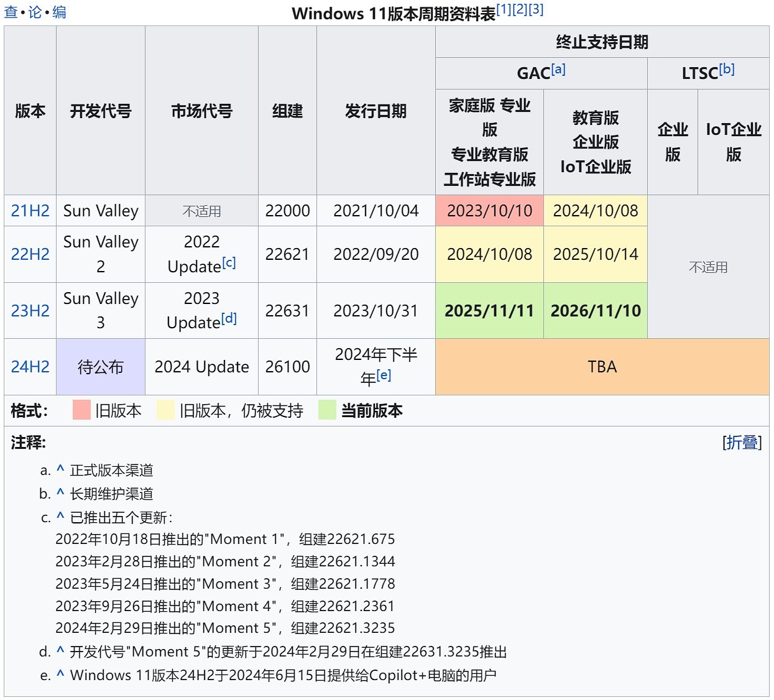The image size is (774, 700).
Task: Click the Moment 1 build 22621.675 line
Action: (x=225, y=539)
